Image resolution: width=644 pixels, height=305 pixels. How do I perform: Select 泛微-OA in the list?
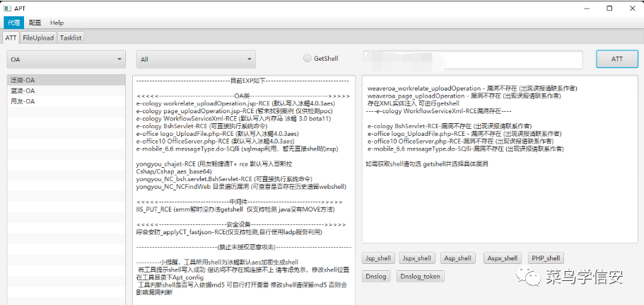coord(23,81)
